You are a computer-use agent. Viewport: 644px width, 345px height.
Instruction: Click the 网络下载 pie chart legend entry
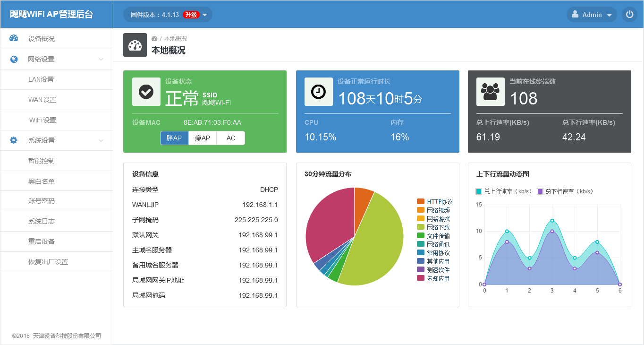pos(438,227)
